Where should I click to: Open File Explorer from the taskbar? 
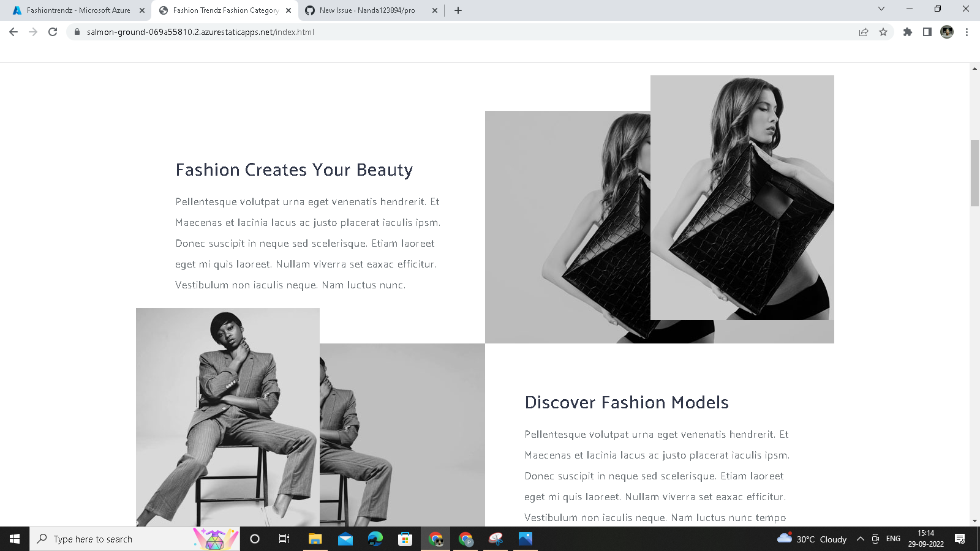pos(315,539)
